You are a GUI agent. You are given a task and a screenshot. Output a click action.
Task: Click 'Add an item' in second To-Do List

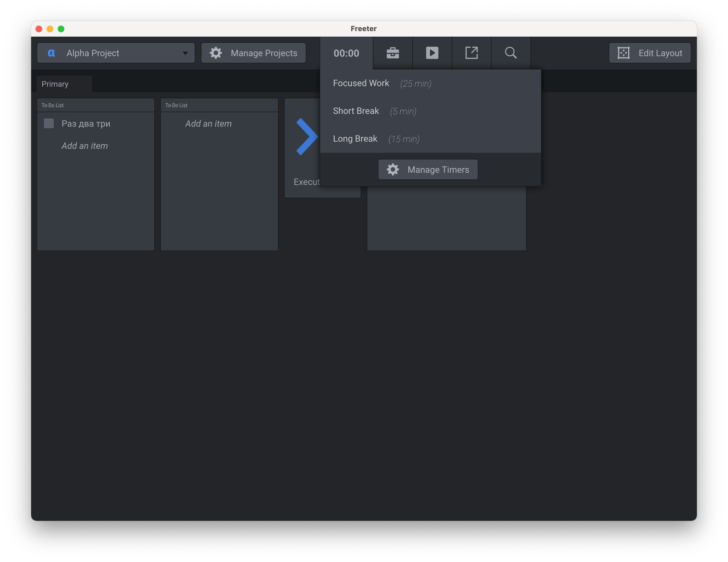click(208, 123)
